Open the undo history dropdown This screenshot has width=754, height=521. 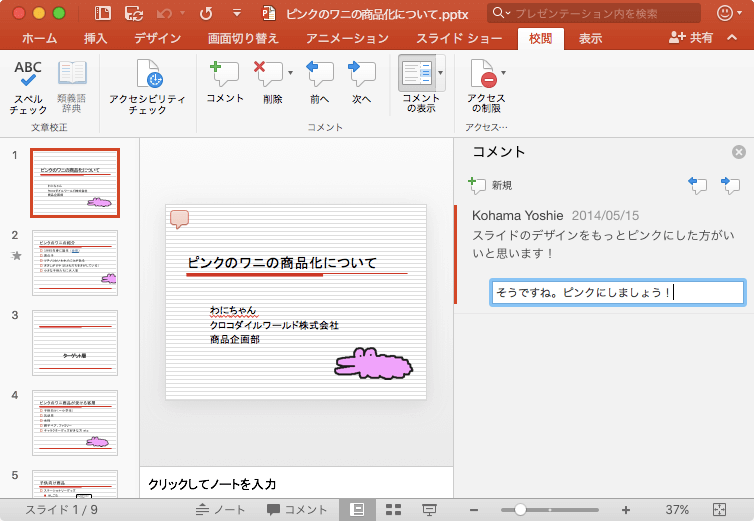coord(182,13)
